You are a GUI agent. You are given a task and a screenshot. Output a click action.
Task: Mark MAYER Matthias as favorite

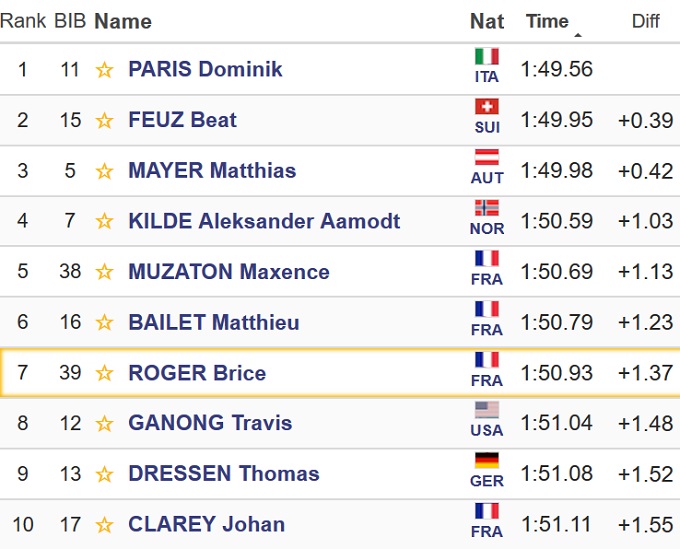tap(104, 171)
